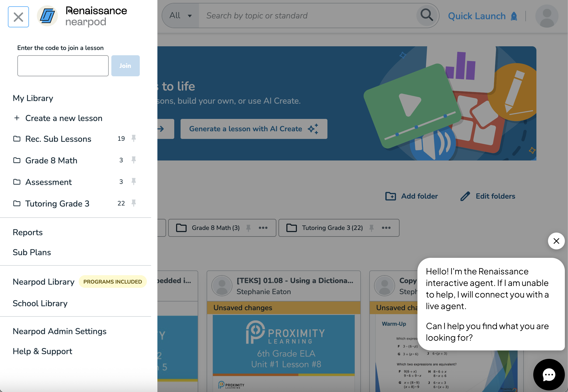Click the chat greeting message text

tap(487, 304)
